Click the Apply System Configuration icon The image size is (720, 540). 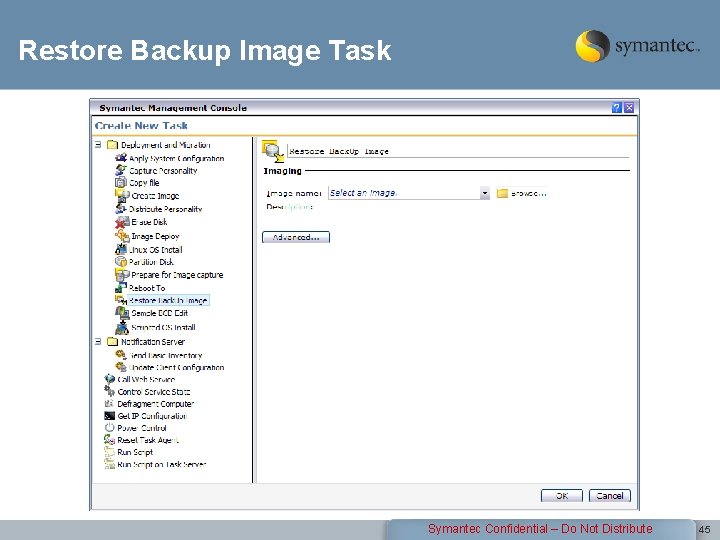[x=121, y=158]
